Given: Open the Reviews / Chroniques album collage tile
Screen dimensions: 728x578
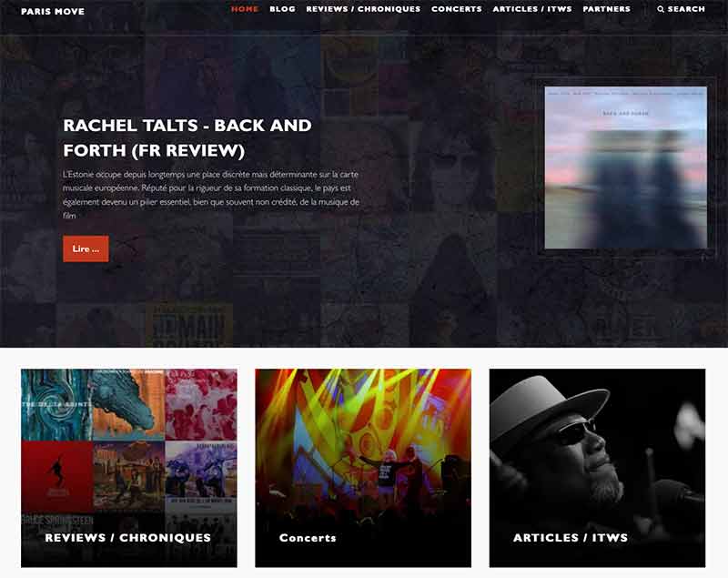Looking at the screenshot, I should coord(129,468).
